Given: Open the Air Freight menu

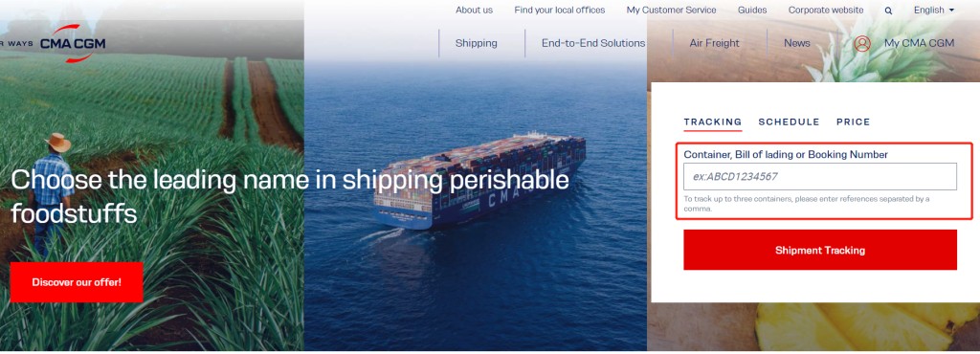Looking at the screenshot, I should point(714,43).
